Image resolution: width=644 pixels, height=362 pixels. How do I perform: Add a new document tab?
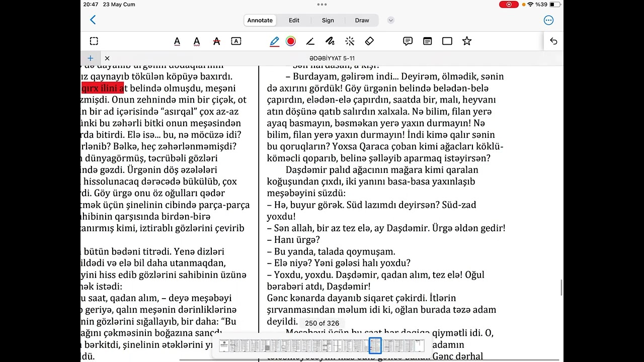click(x=91, y=58)
